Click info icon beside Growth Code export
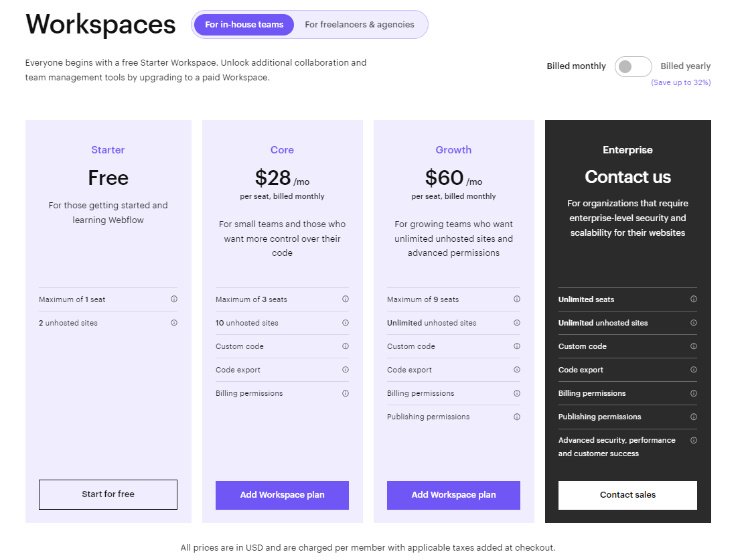The height and width of the screenshot is (560, 746). 517,370
